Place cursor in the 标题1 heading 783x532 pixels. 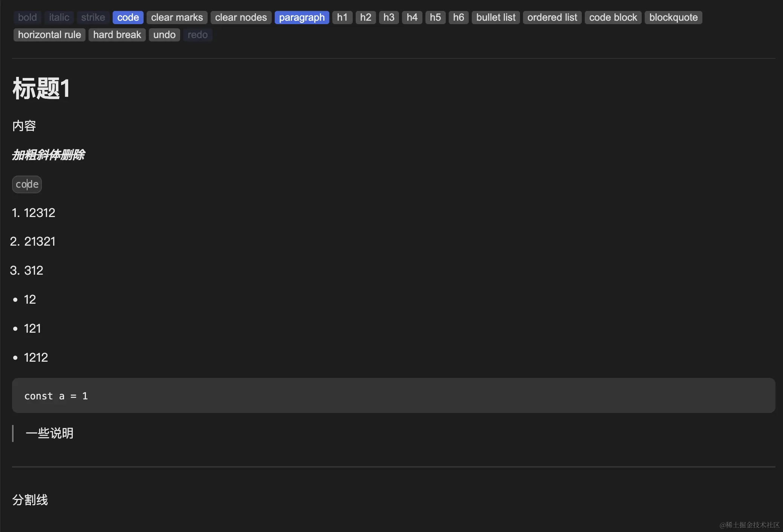pos(41,89)
